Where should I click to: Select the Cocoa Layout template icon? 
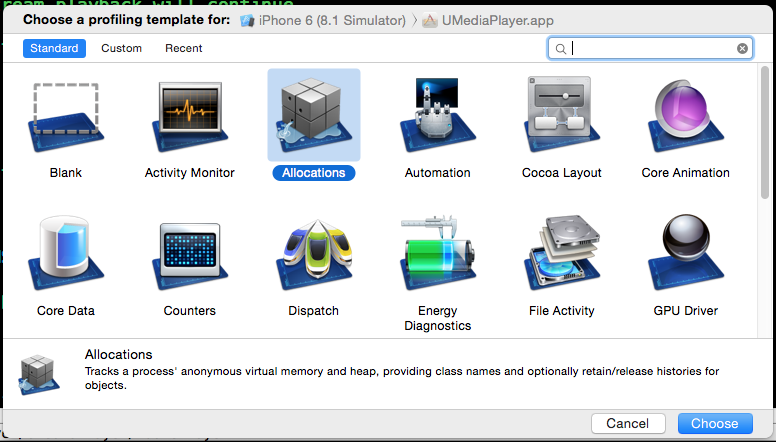point(562,115)
